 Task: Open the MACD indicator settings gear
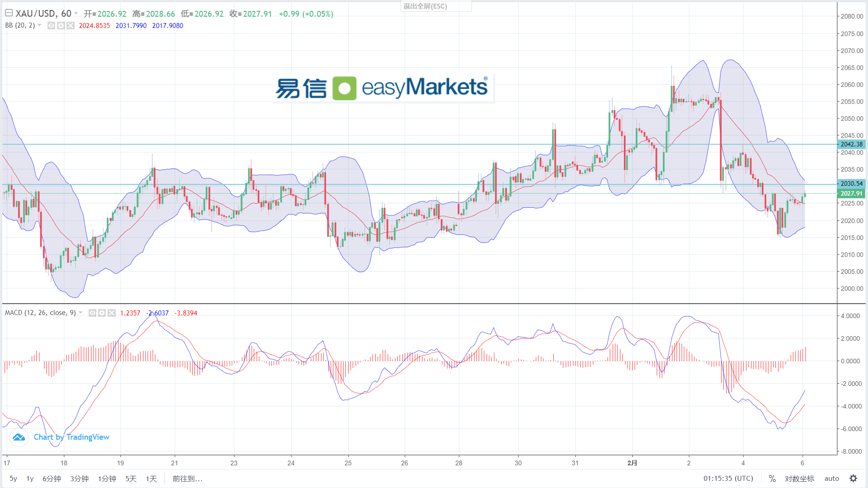tap(102, 313)
